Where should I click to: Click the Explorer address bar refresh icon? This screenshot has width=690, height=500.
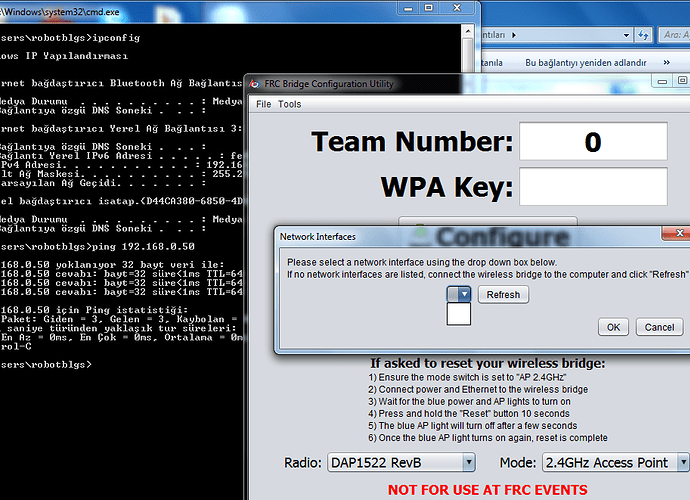[x=643, y=35]
